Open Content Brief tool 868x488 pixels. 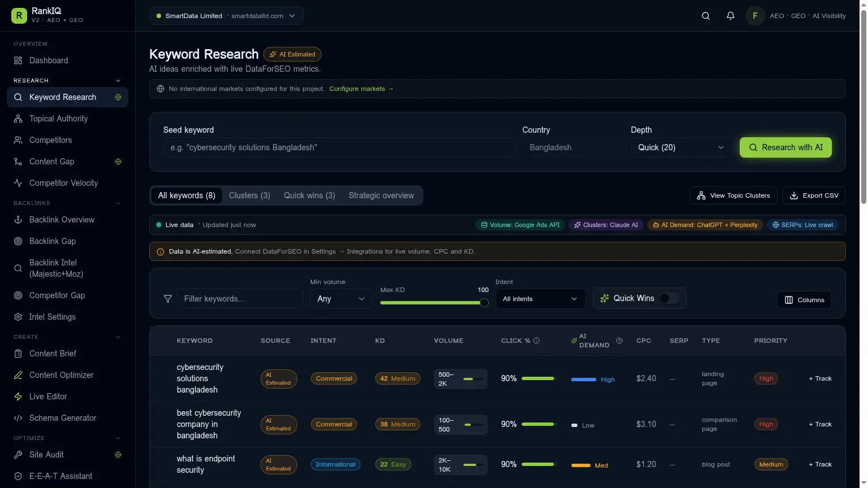point(67,354)
